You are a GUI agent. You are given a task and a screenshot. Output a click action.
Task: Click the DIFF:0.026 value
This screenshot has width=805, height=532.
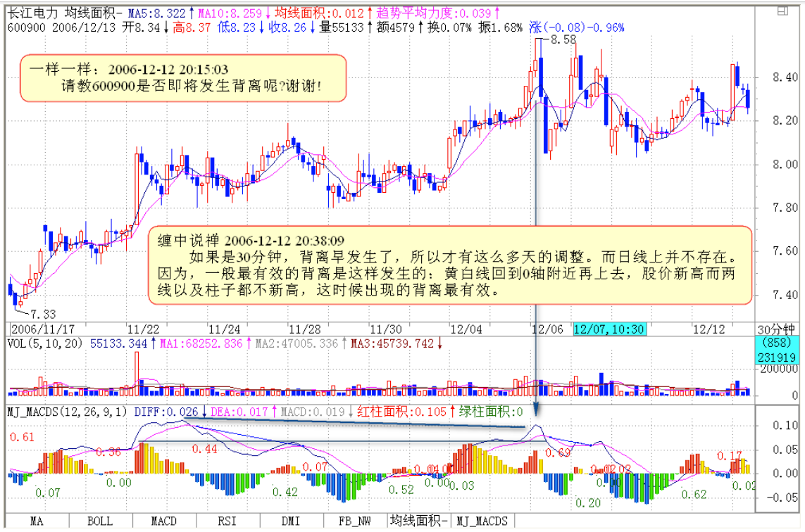pos(166,412)
